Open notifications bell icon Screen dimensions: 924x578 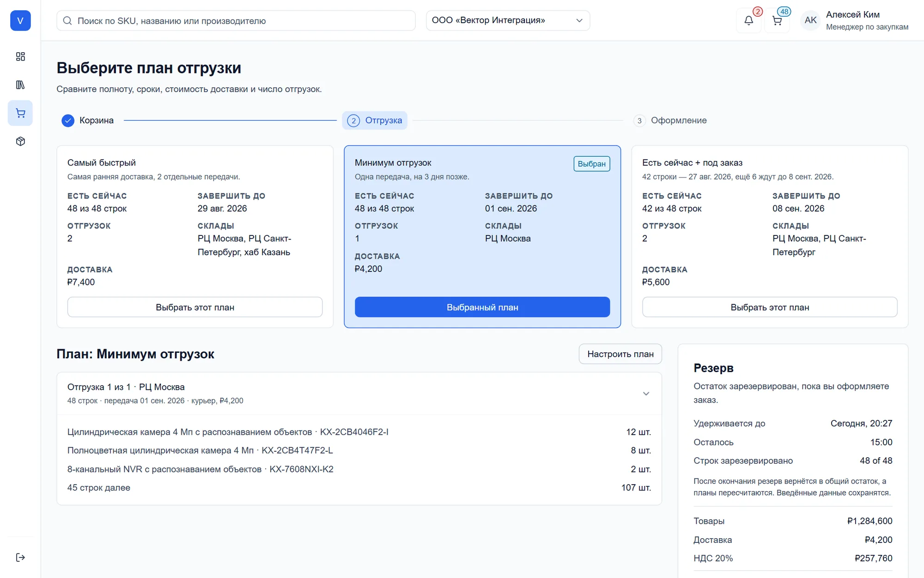pyautogui.click(x=749, y=20)
